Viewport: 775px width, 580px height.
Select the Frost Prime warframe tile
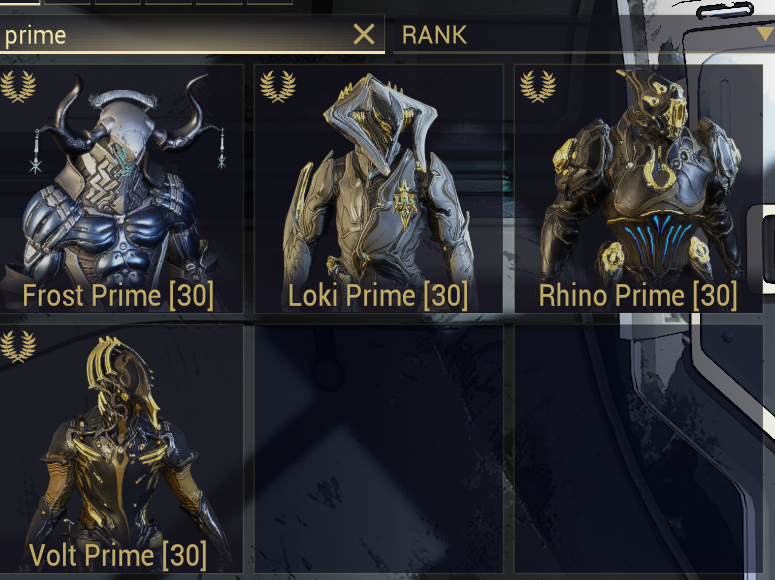tap(121, 188)
